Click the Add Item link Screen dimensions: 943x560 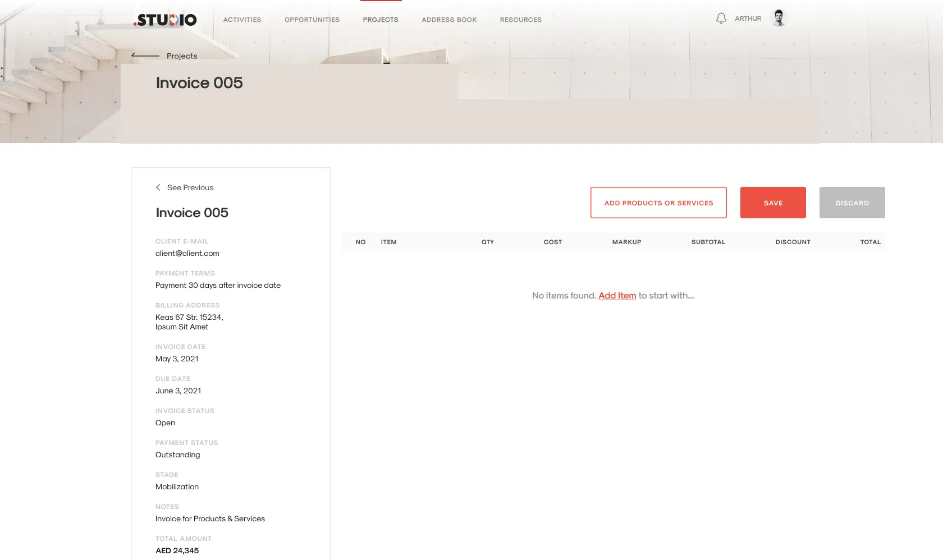pyautogui.click(x=617, y=295)
